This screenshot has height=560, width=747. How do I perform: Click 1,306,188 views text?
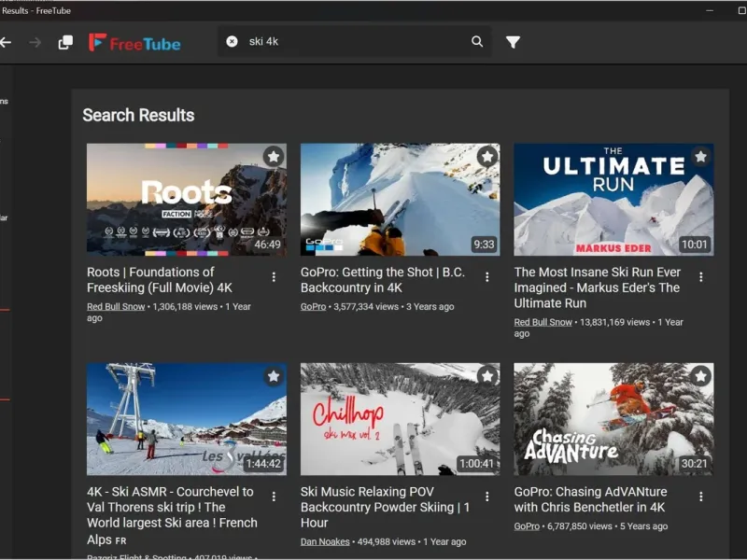pos(185,307)
